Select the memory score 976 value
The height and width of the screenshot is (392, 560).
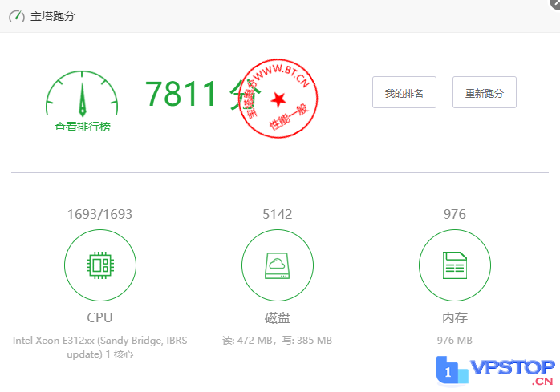coord(455,214)
